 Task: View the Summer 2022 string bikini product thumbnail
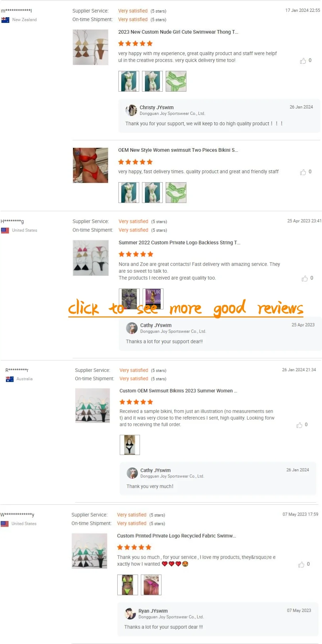coord(91,258)
